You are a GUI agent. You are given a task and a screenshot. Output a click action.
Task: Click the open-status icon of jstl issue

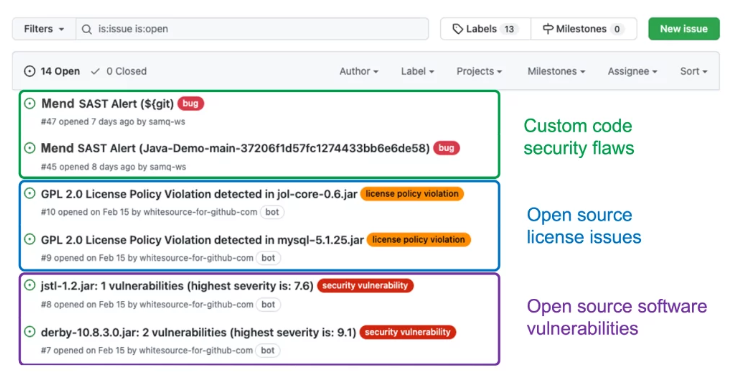(x=30, y=285)
